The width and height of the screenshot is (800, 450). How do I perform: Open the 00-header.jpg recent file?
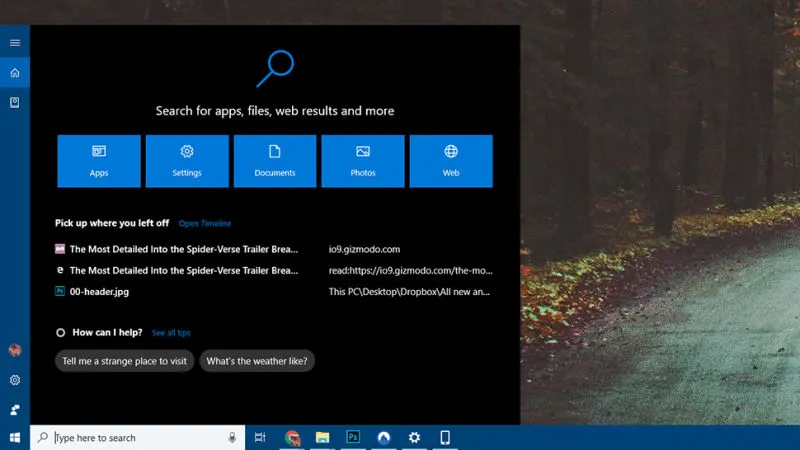click(x=99, y=292)
